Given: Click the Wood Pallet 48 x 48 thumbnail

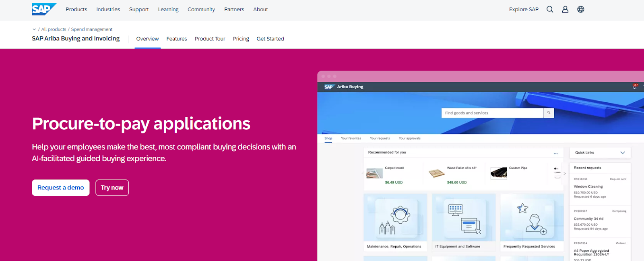Looking at the screenshot, I should tap(437, 174).
